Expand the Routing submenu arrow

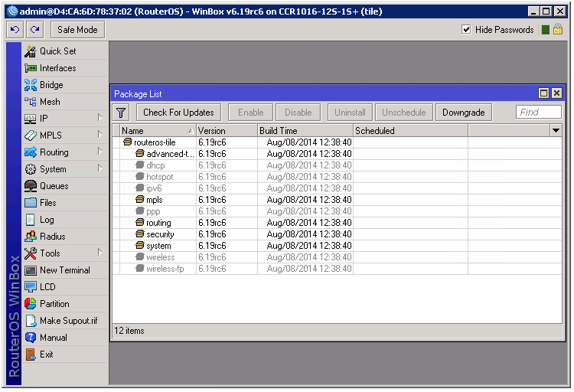click(99, 152)
